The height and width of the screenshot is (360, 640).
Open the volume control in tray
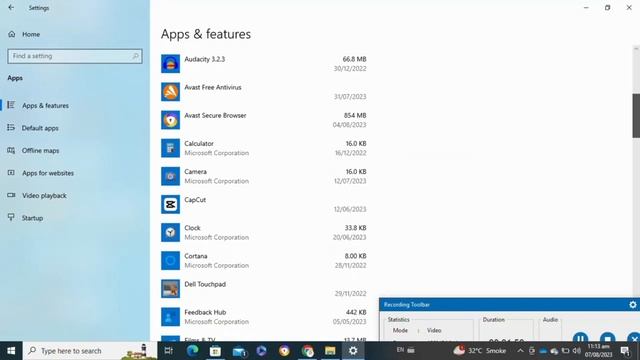pos(577,351)
